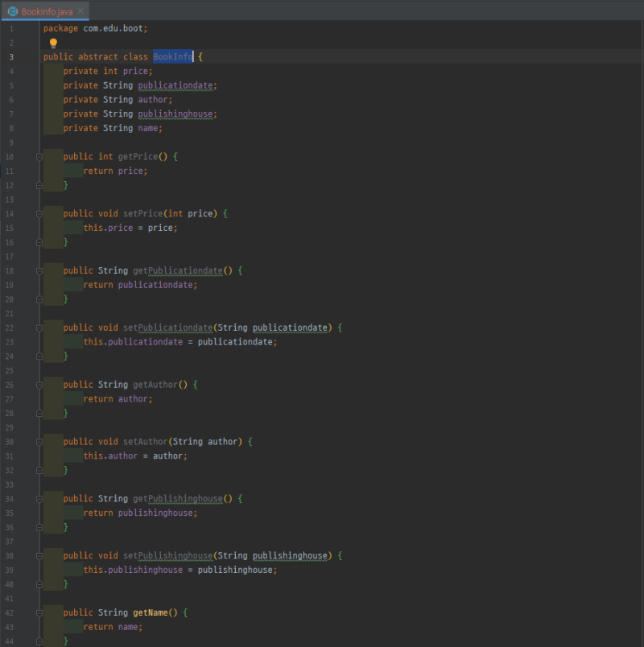This screenshot has width=644, height=647.
Task: Click field 'price' declaration on line 4
Action: point(135,71)
